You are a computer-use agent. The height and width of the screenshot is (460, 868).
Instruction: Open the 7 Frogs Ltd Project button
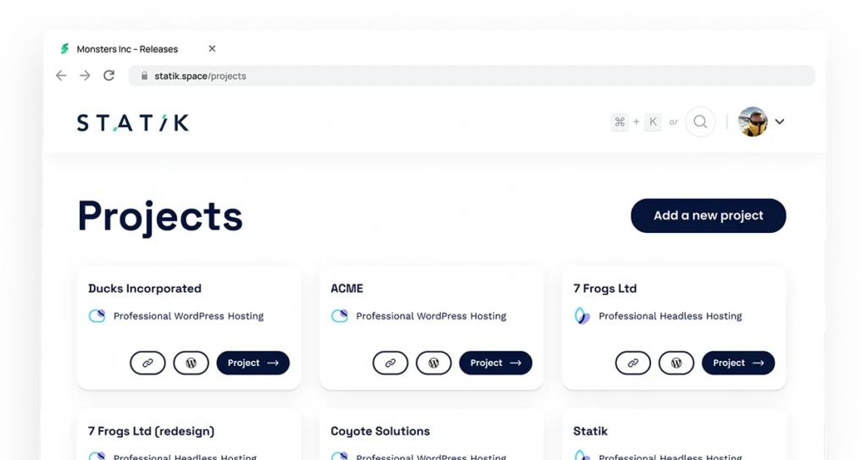738,363
